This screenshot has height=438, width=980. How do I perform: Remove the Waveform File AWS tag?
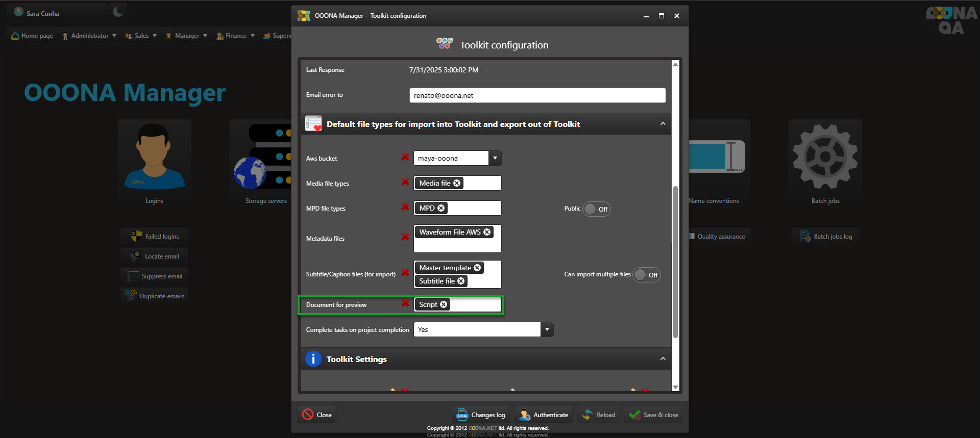pos(487,232)
